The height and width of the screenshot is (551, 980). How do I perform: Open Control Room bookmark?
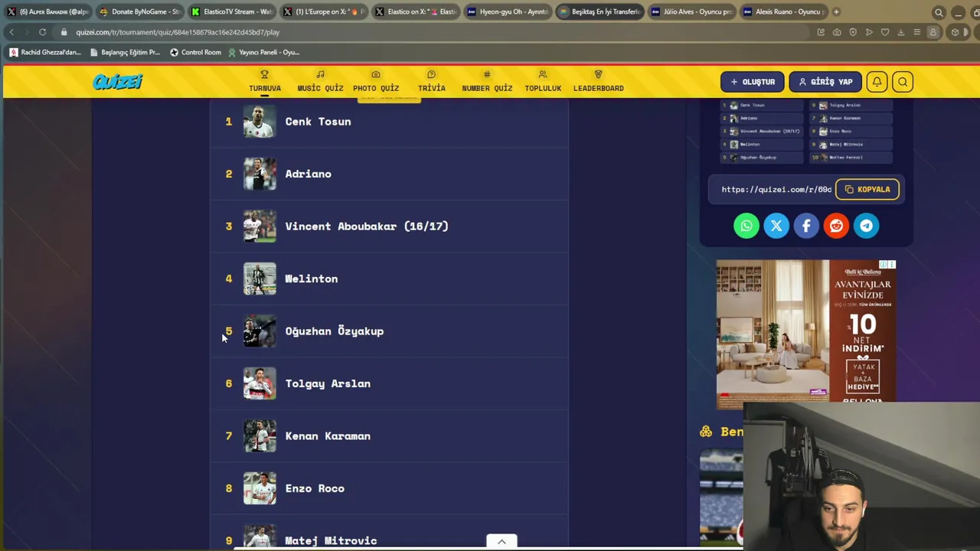click(195, 52)
